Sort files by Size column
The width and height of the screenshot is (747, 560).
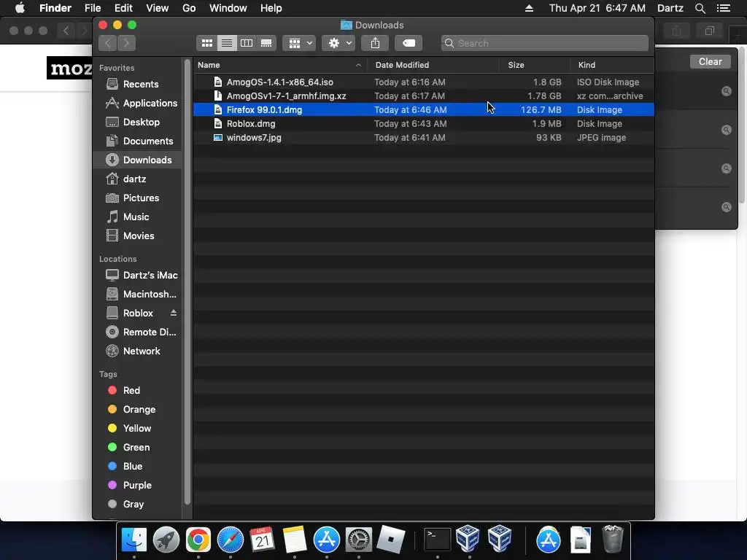click(535, 65)
